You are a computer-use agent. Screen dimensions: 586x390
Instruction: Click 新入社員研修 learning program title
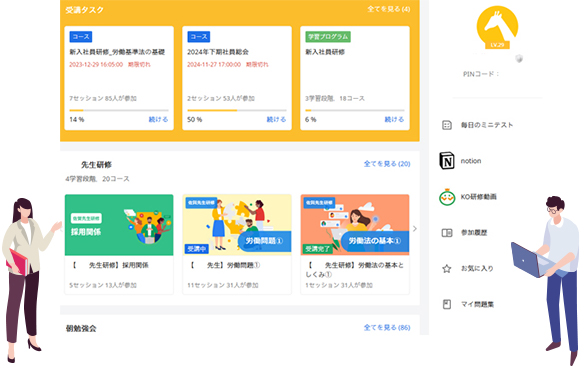325,52
